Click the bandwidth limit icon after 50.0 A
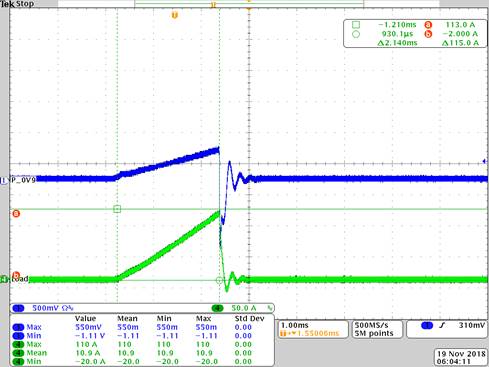Image resolution: width=489 pixels, height=367 pixels. [x=270, y=308]
